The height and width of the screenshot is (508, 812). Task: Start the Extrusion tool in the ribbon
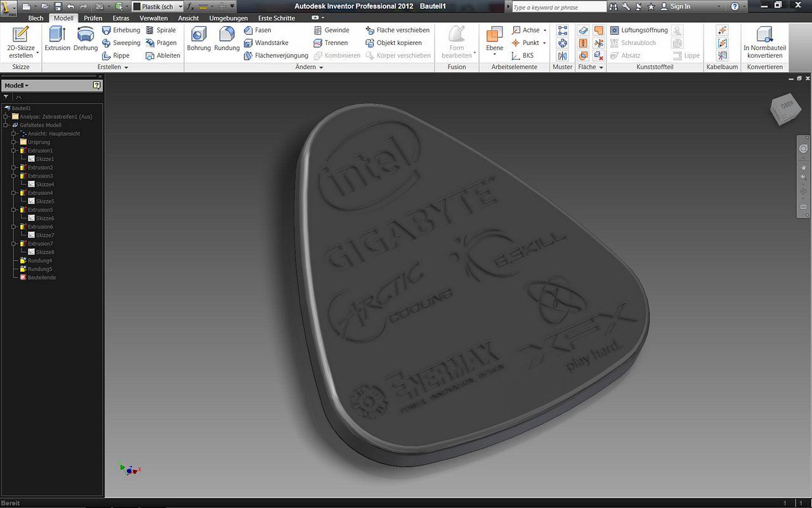click(57, 39)
